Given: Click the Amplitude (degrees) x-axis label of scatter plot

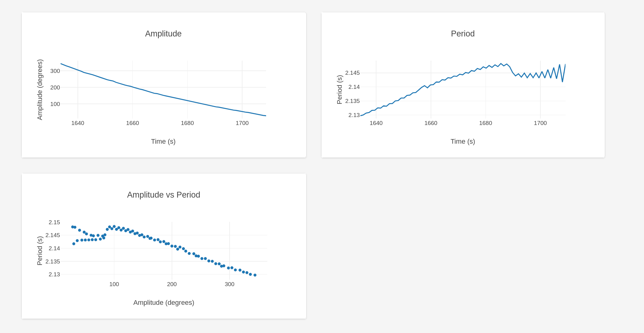Looking at the screenshot, I should [x=164, y=303].
